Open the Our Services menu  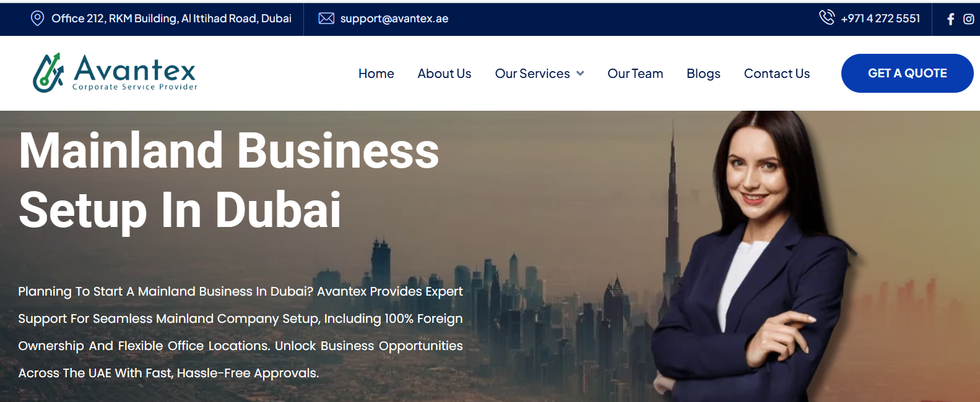[532, 74]
